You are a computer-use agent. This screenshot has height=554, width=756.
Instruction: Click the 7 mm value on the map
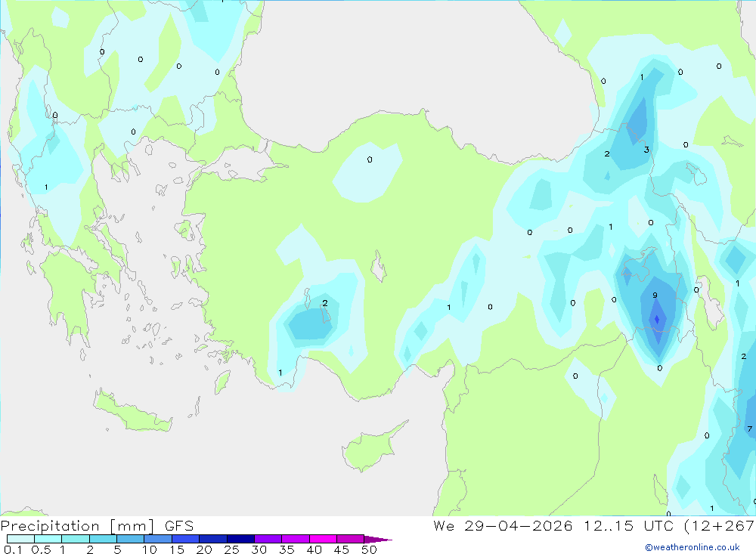point(749,429)
